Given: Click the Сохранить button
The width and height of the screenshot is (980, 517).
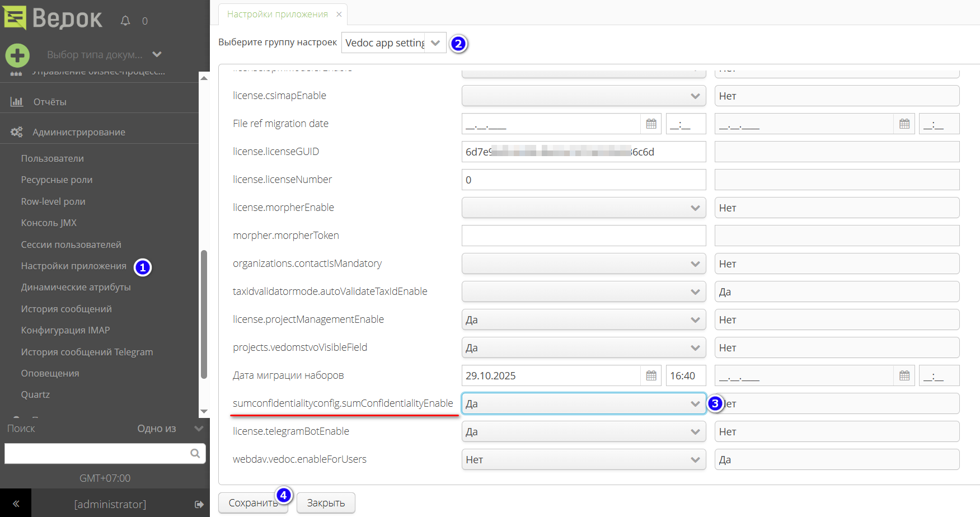Looking at the screenshot, I should click(x=254, y=502).
